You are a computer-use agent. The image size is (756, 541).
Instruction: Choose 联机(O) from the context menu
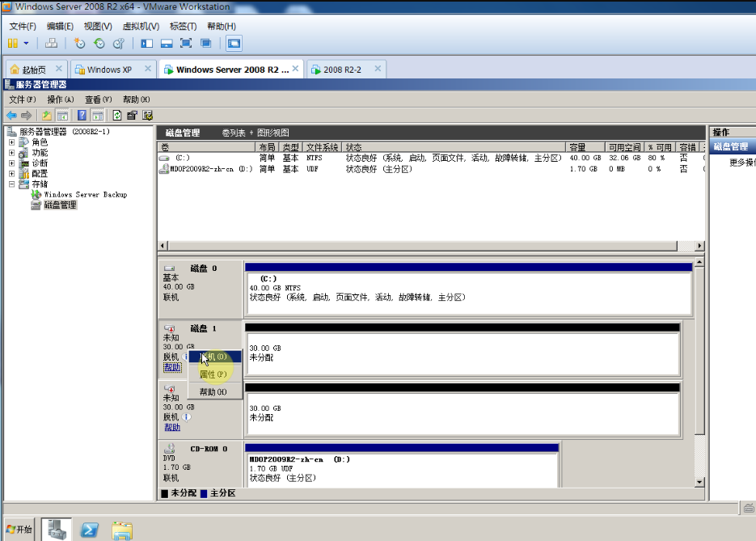(214, 357)
